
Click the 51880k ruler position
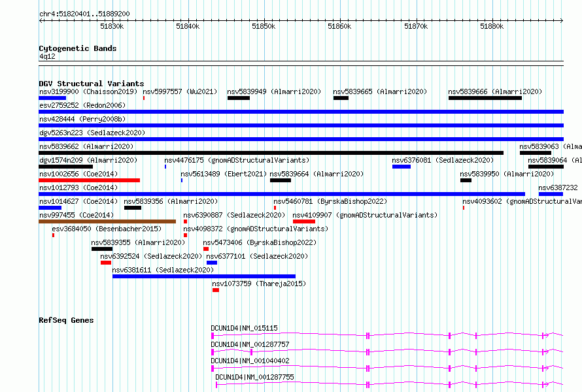492,26
